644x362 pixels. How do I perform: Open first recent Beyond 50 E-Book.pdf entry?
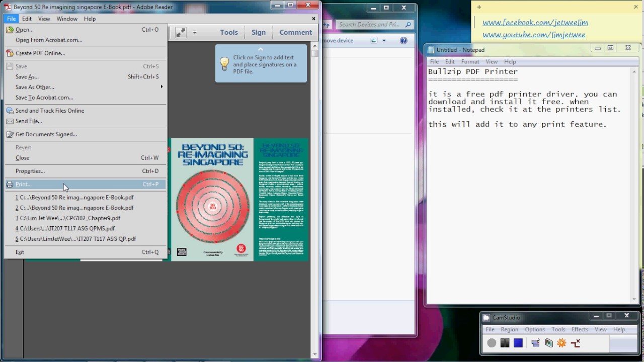86,198
